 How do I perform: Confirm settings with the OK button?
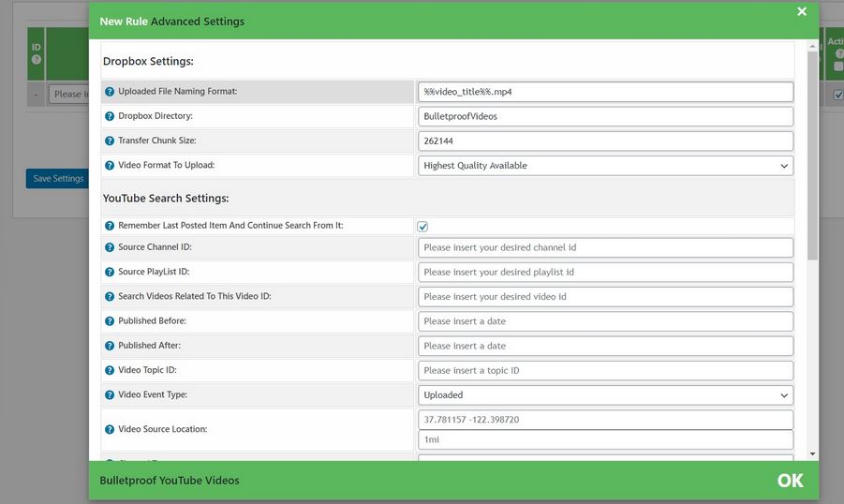pyautogui.click(x=790, y=481)
